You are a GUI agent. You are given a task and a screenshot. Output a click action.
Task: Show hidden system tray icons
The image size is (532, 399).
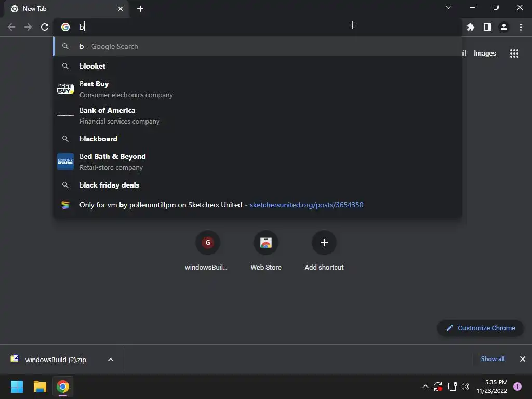(x=425, y=387)
